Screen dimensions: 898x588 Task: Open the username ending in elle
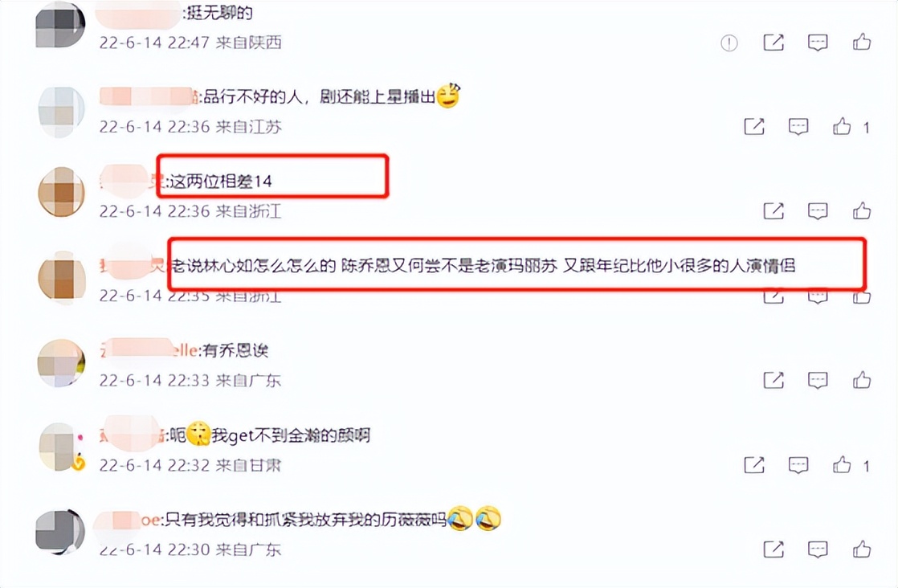[x=149, y=349]
